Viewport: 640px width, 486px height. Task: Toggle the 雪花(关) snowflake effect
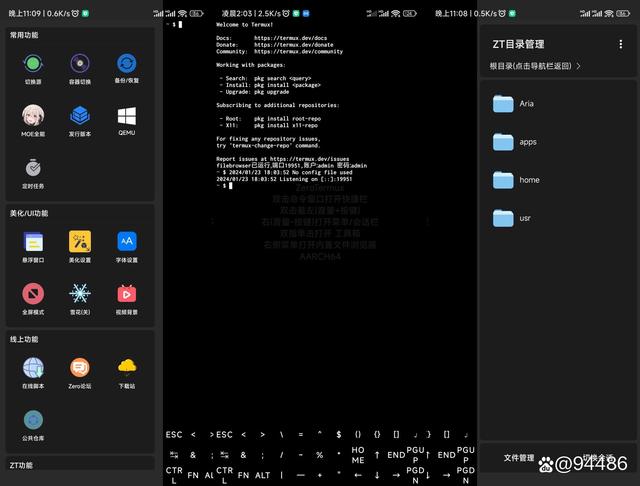coord(80,294)
